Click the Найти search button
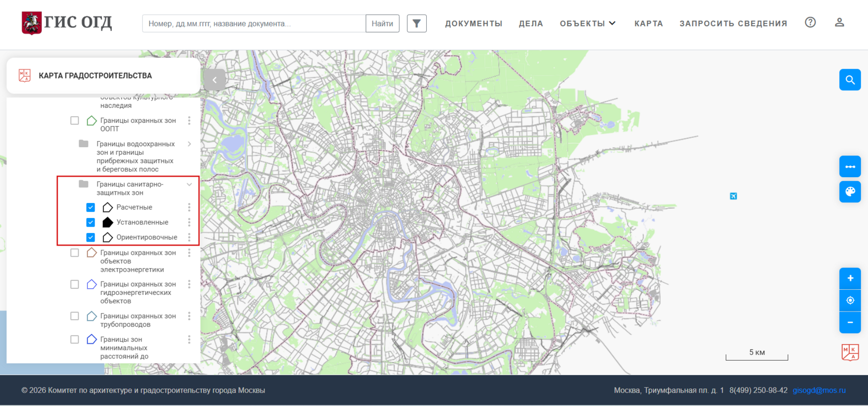The image size is (868, 406). [x=382, y=23]
